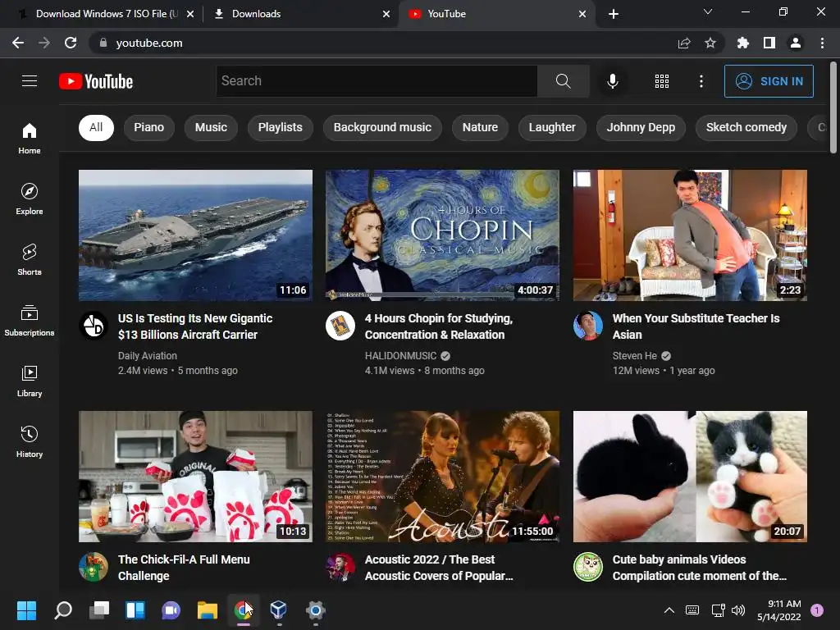The height and width of the screenshot is (630, 840).
Task: Show hidden system tray icons chevron
Action: click(669, 610)
